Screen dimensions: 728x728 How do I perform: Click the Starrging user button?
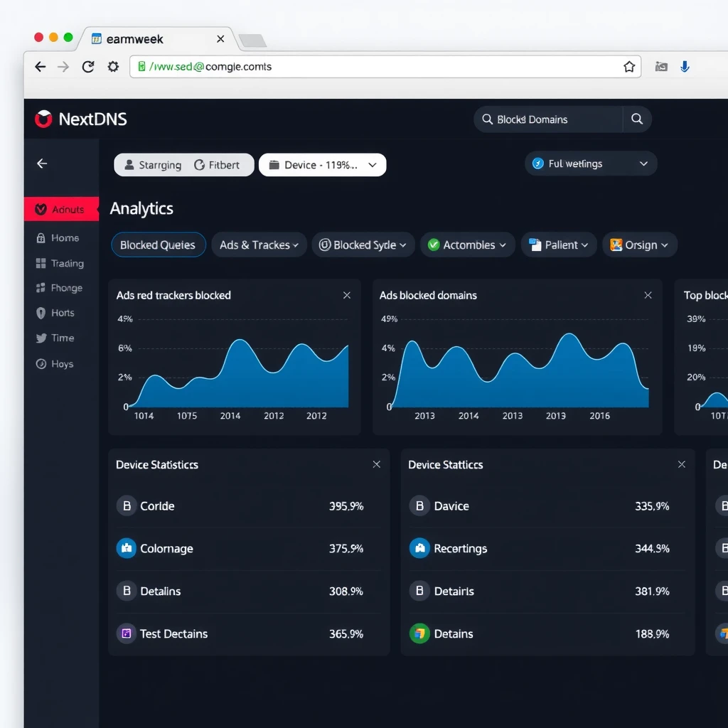[153, 165]
